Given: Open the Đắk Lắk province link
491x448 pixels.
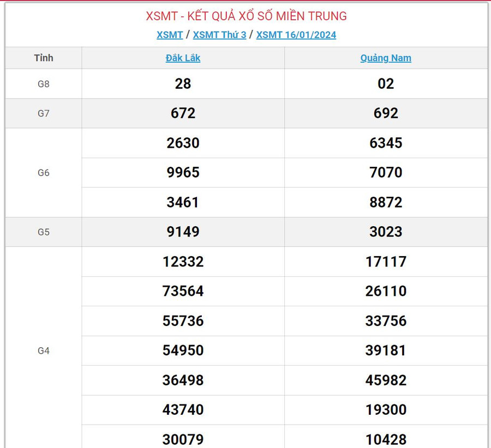Looking at the screenshot, I should (183, 58).
